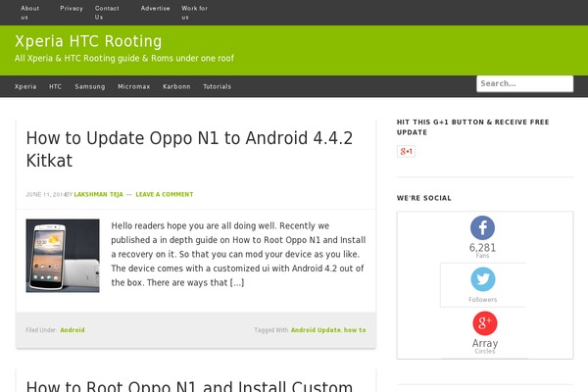Select the Karbonn category menu

tap(176, 86)
